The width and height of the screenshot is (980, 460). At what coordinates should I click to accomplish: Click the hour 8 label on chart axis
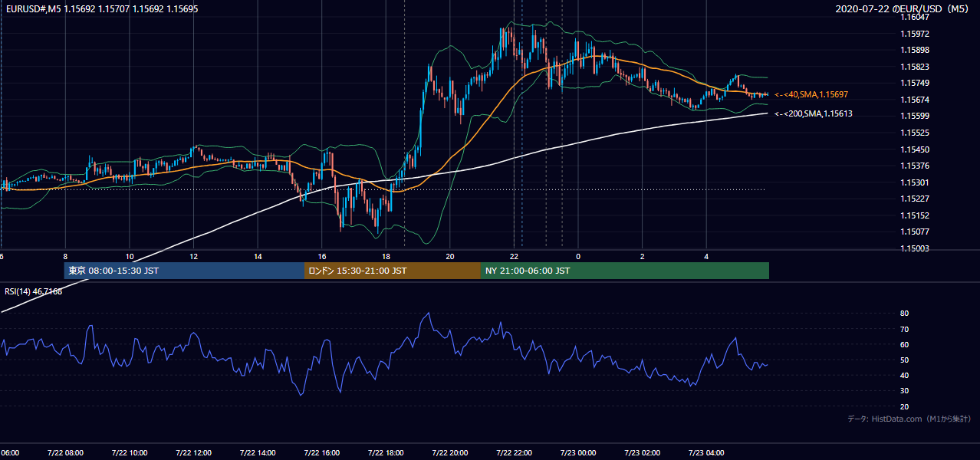65,257
